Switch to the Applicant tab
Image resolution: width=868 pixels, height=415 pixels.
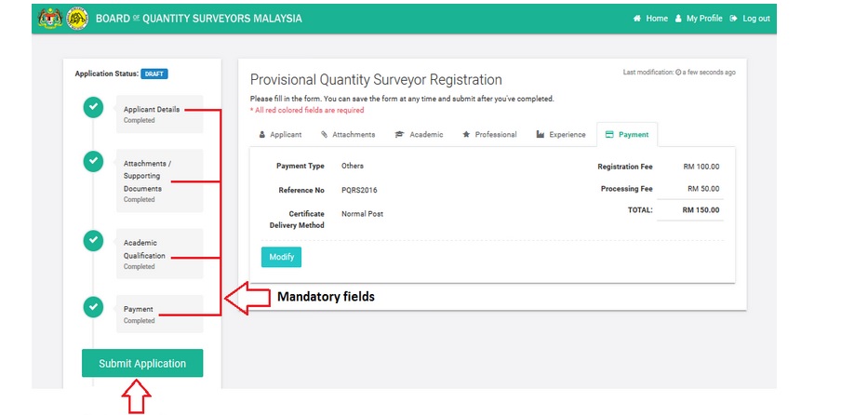point(280,135)
